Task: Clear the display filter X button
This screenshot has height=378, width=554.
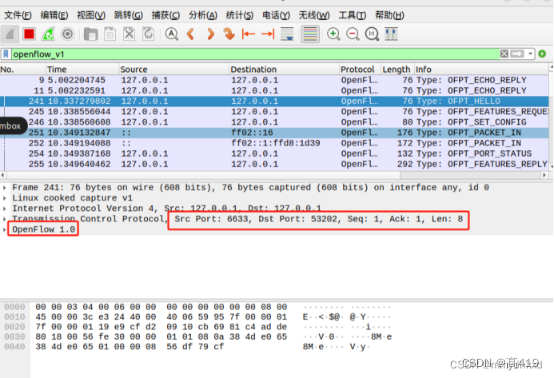Action: (x=504, y=54)
